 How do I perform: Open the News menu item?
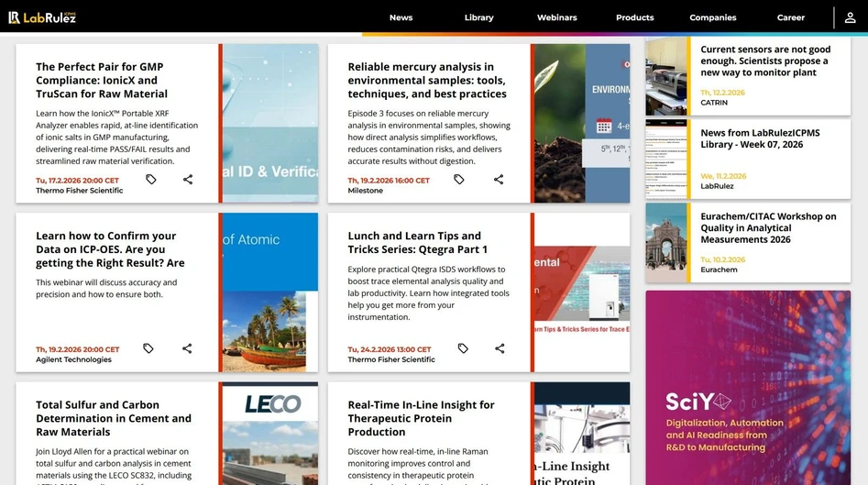(401, 17)
